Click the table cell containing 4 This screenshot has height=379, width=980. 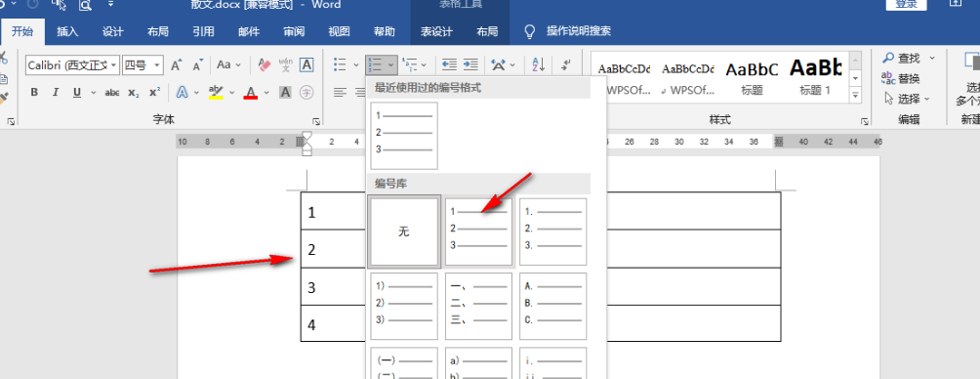(x=333, y=323)
